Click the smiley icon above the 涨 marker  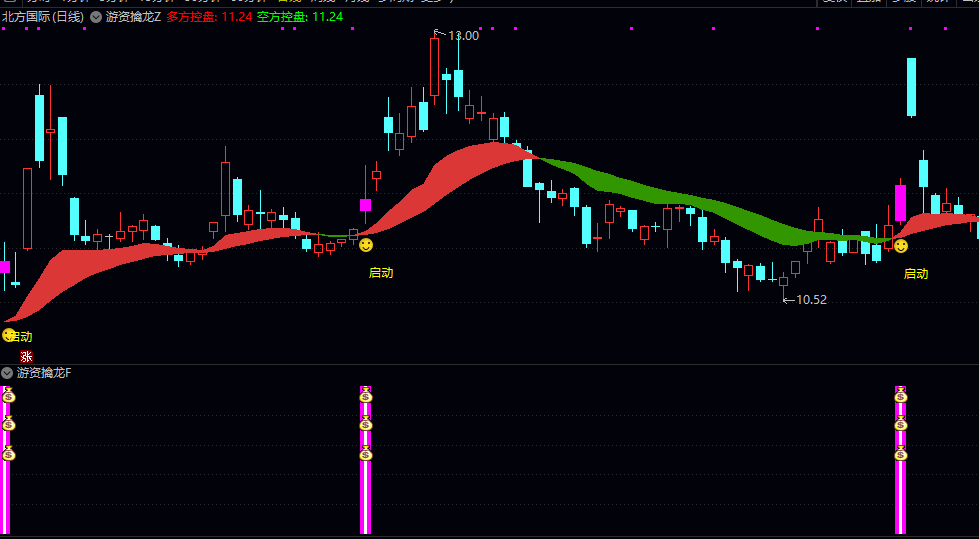click(x=8, y=335)
